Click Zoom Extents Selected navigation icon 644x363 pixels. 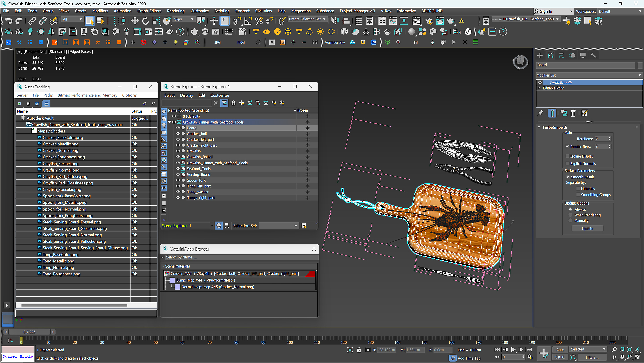(x=630, y=350)
